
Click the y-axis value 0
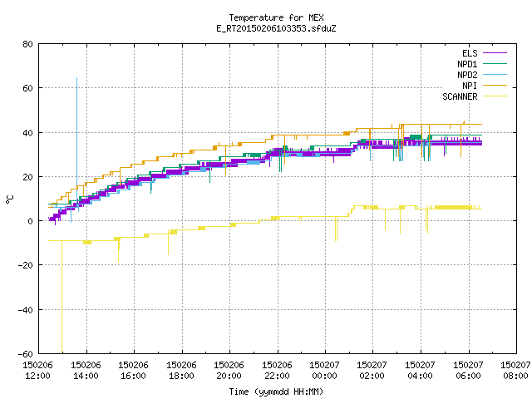31,221
